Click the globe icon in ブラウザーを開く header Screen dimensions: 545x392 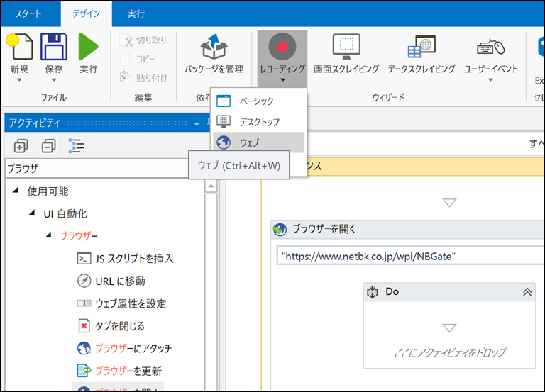(280, 230)
